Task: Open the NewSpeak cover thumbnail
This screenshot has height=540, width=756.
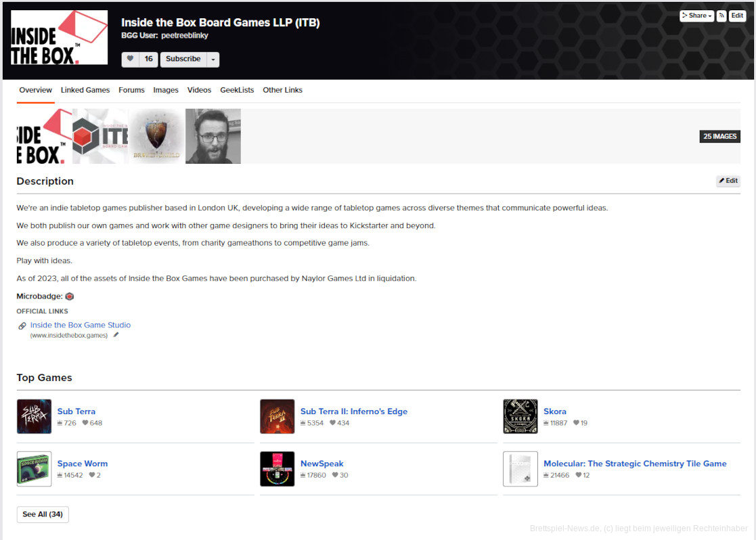Action: (x=277, y=469)
